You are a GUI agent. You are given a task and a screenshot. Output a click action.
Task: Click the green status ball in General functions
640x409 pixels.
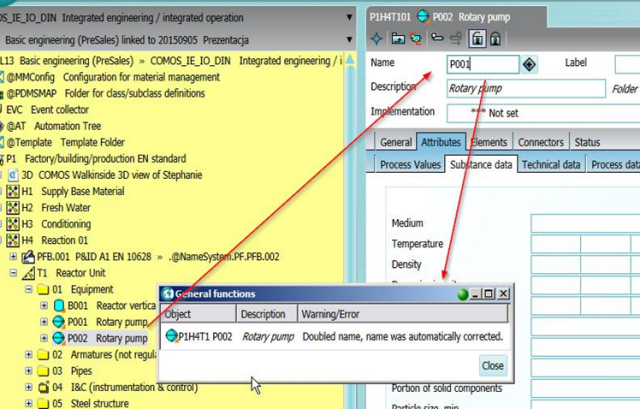(x=462, y=294)
